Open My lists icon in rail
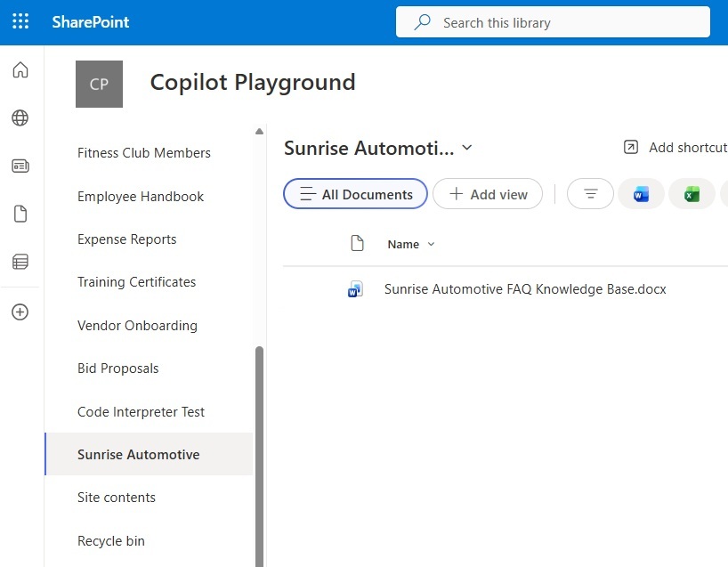This screenshot has height=567, width=728. tap(20, 262)
